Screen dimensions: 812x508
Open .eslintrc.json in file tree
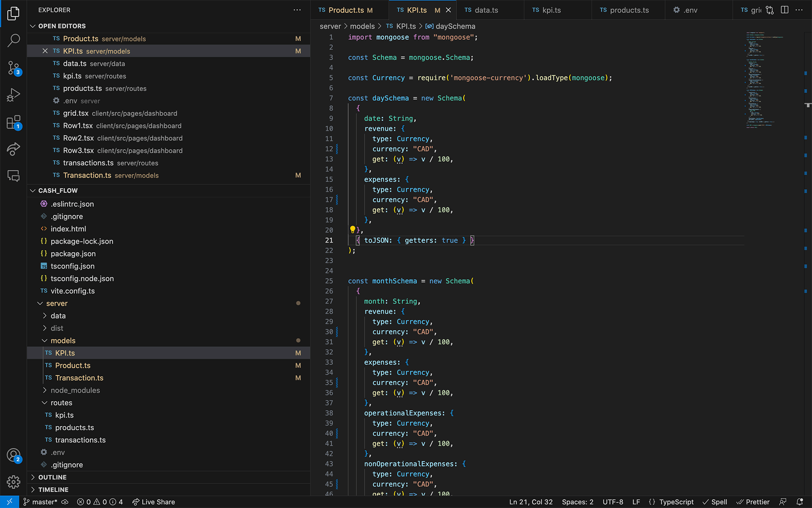point(169,204)
